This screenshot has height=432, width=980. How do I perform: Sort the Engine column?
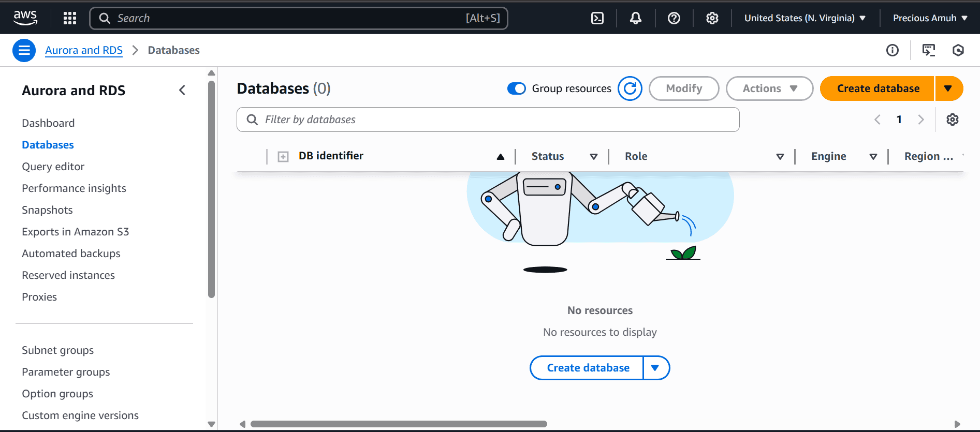click(x=873, y=156)
